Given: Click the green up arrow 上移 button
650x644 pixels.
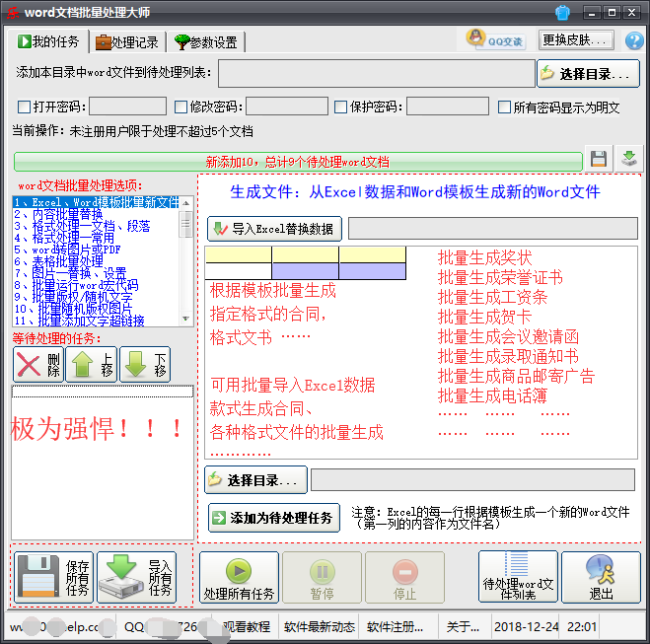Looking at the screenshot, I should point(92,365).
